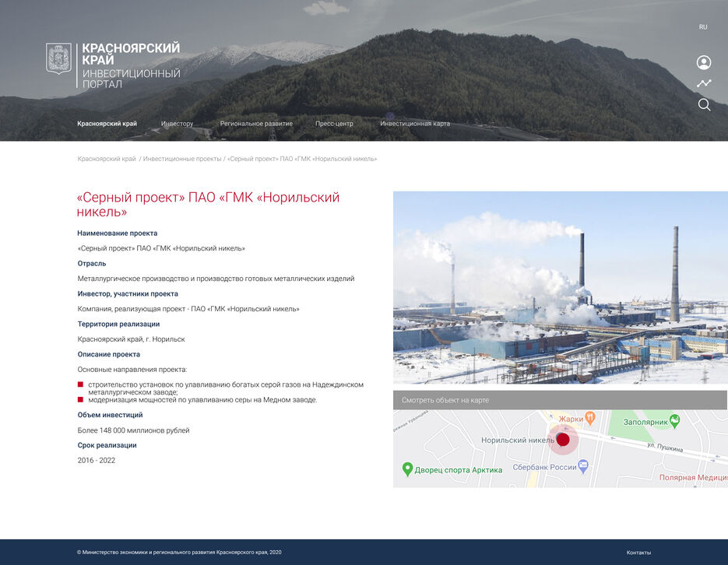Open the Контакты footer link
728x565 pixels.
pos(638,553)
